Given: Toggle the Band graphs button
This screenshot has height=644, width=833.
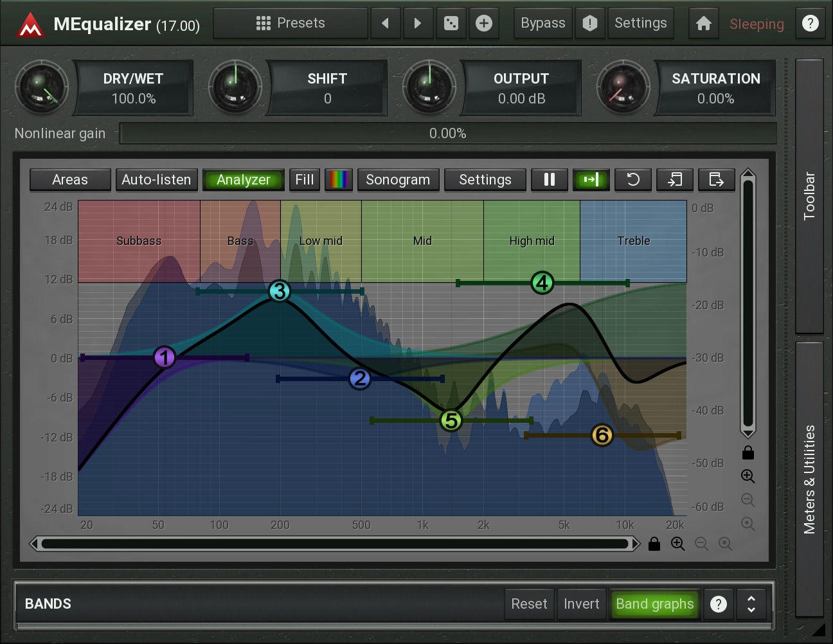Looking at the screenshot, I should (654, 604).
